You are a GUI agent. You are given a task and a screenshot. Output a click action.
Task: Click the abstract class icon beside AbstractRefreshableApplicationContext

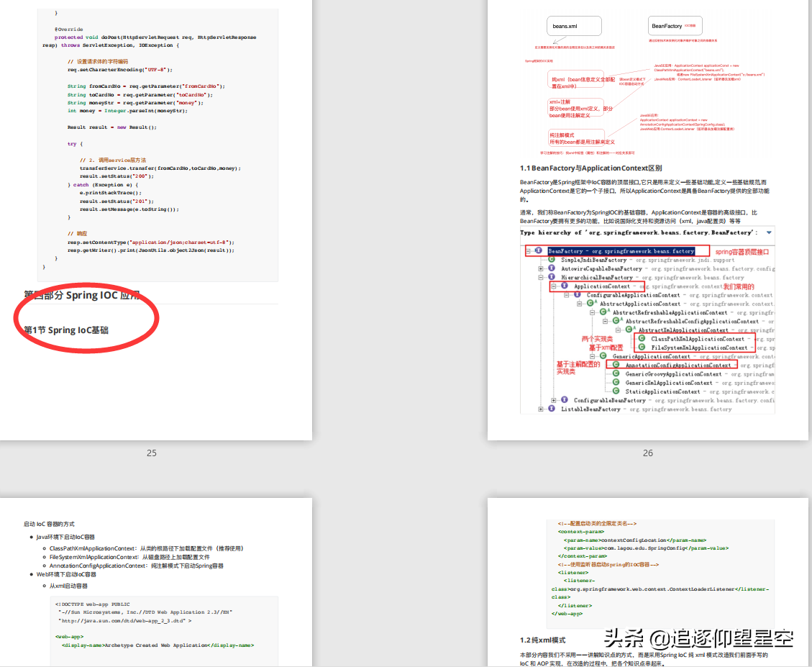point(603,312)
